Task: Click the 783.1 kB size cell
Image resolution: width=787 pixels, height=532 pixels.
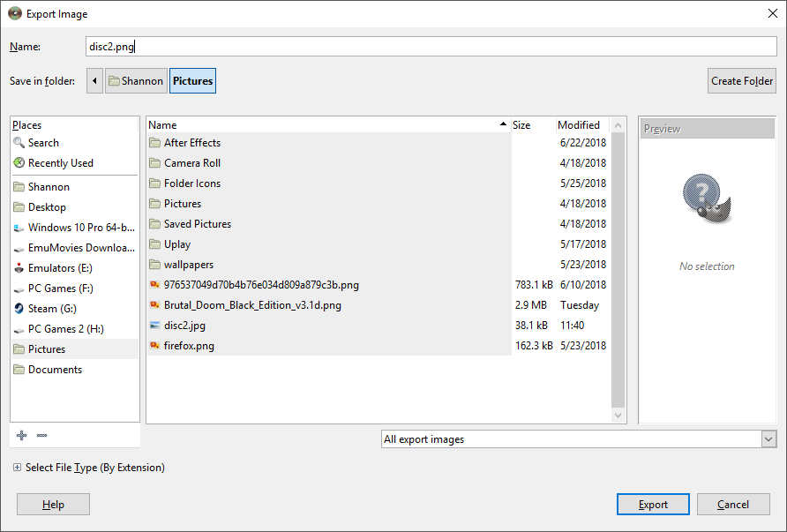Action: pos(534,285)
